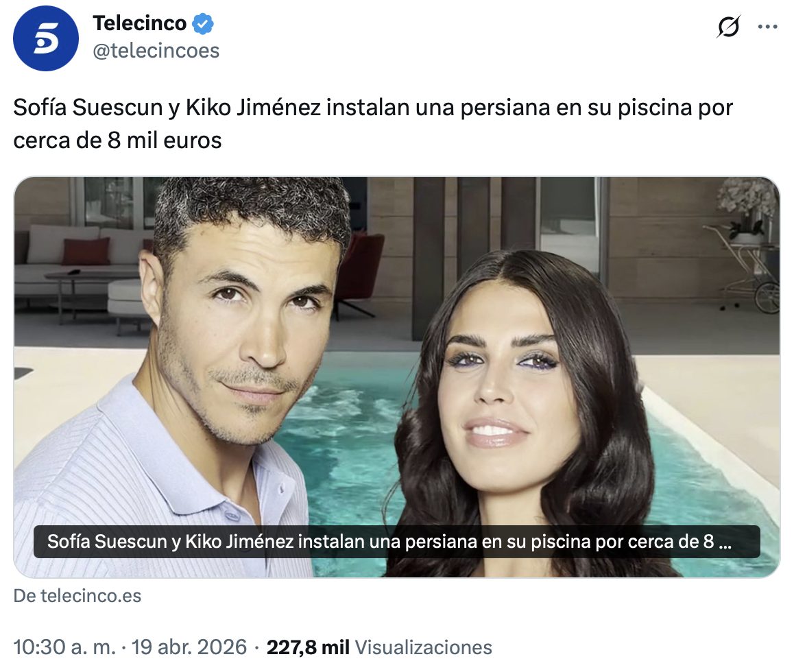The height and width of the screenshot is (672, 794).
Task: Open the Telecinco profile avatar
Action: [x=46, y=38]
